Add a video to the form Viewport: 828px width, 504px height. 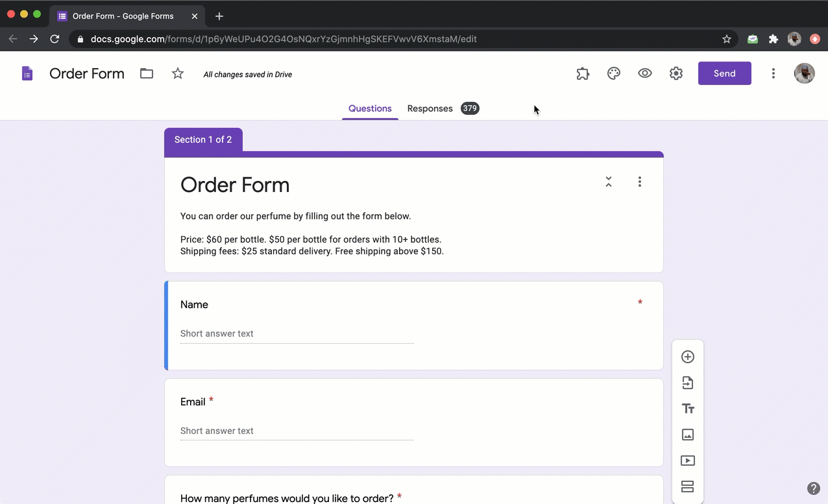point(688,461)
